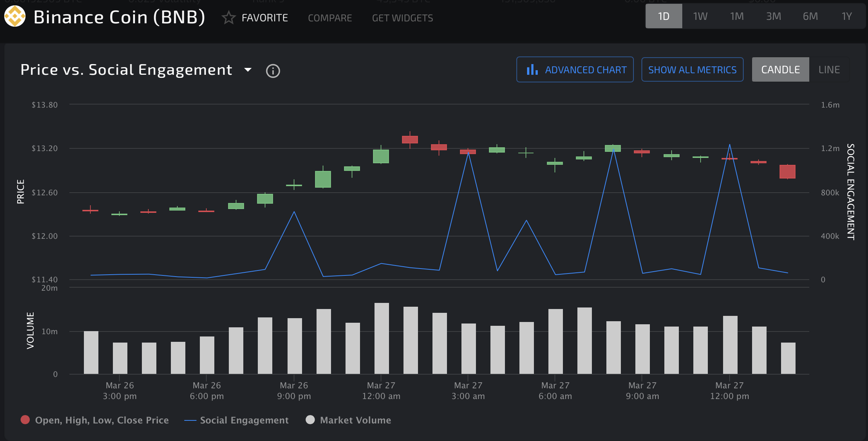The image size is (868, 441).
Task: Switch chart to Line view
Action: click(829, 69)
